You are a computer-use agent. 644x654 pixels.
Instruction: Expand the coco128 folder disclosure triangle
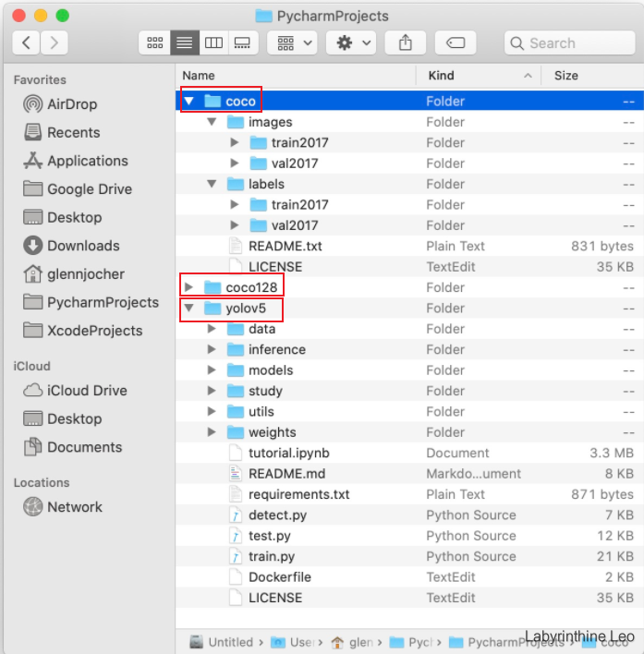tap(189, 287)
